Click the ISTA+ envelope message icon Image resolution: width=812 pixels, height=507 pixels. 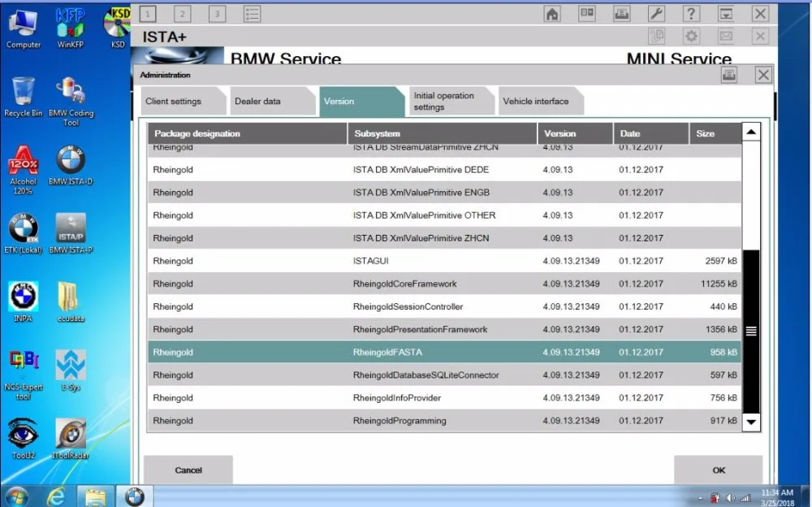tap(725, 37)
